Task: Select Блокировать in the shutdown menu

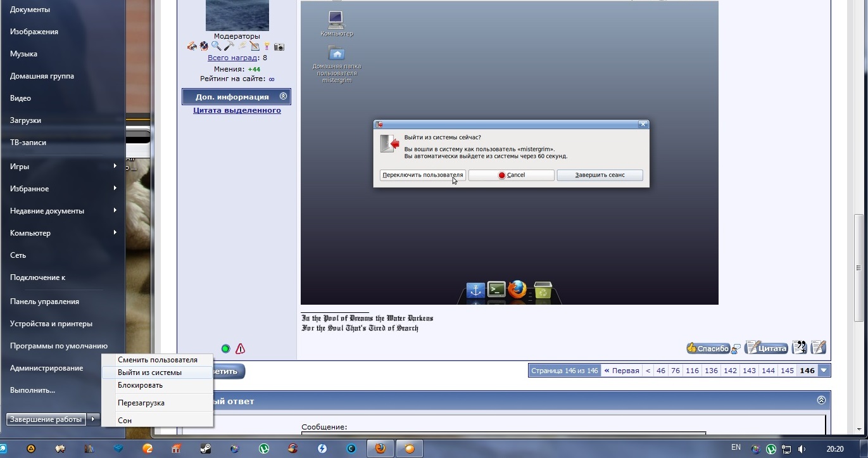Action: 158,385
